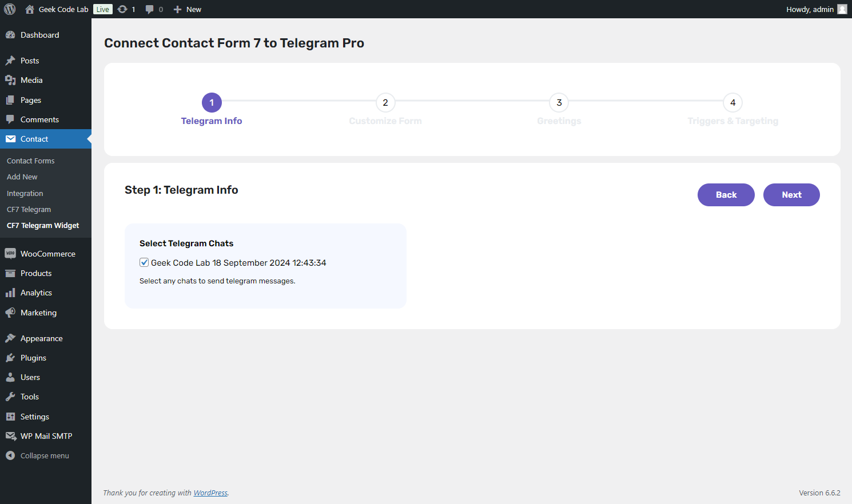Image resolution: width=852 pixels, height=504 pixels.
Task: Click the Telegram Info step label
Action: (x=212, y=121)
